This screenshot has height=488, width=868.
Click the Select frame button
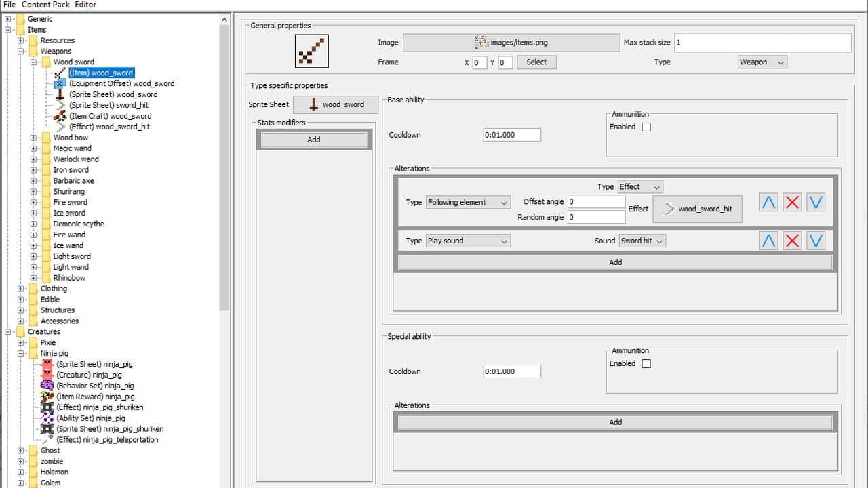click(x=536, y=62)
